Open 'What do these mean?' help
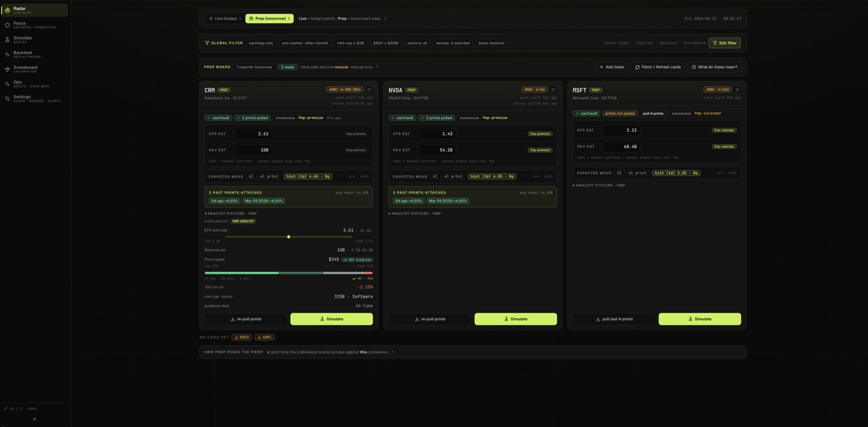 714,67
